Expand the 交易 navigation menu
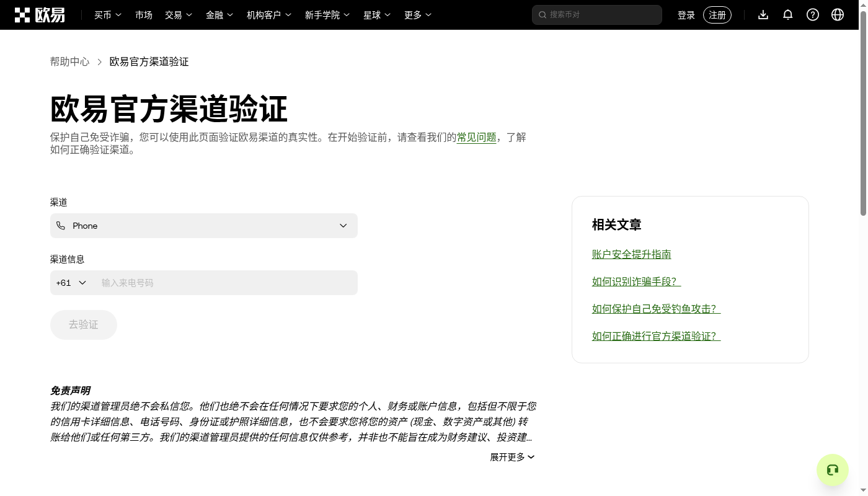The width and height of the screenshot is (868, 496). pyautogui.click(x=179, y=15)
